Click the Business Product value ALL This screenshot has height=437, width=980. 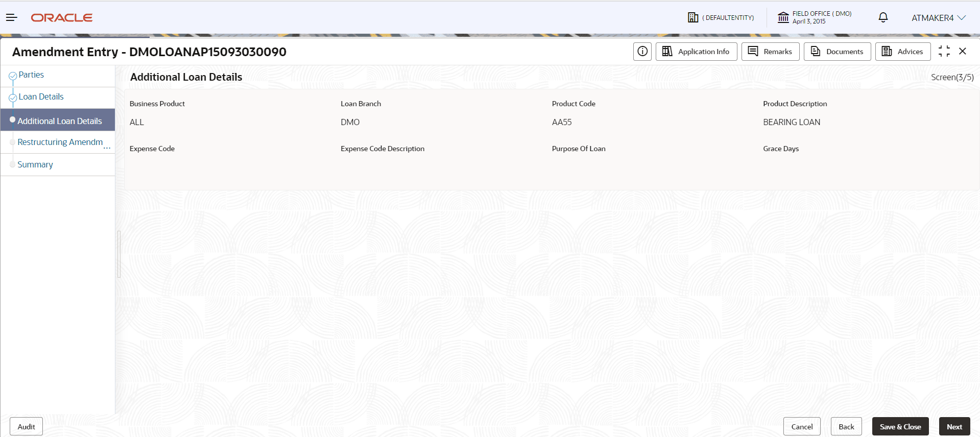tap(137, 122)
